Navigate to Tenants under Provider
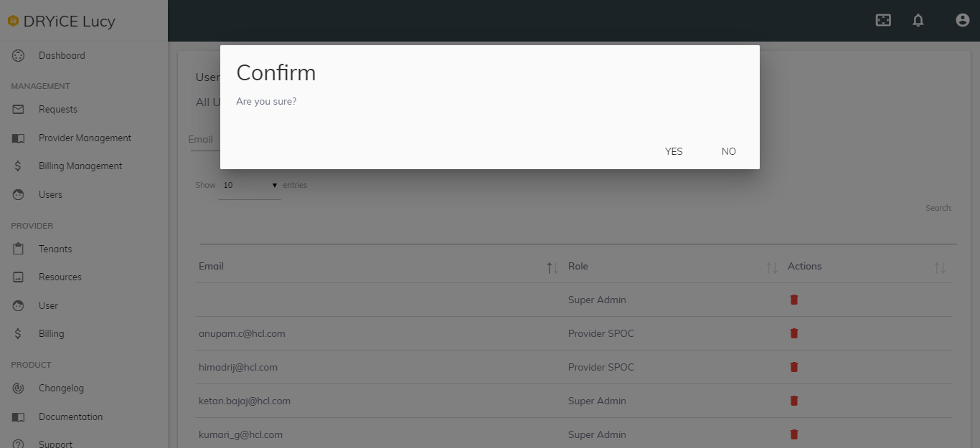The height and width of the screenshot is (448, 980). (x=55, y=249)
